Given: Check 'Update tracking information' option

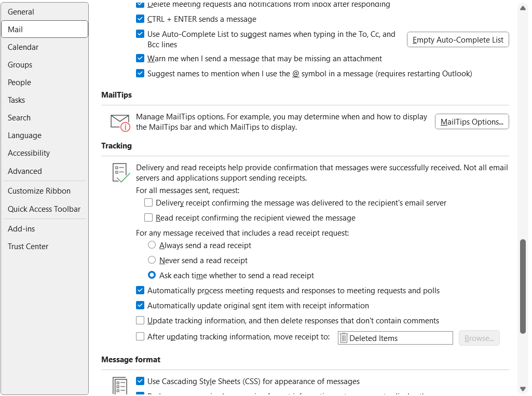Looking at the screenshot, I should pos(140,320).
